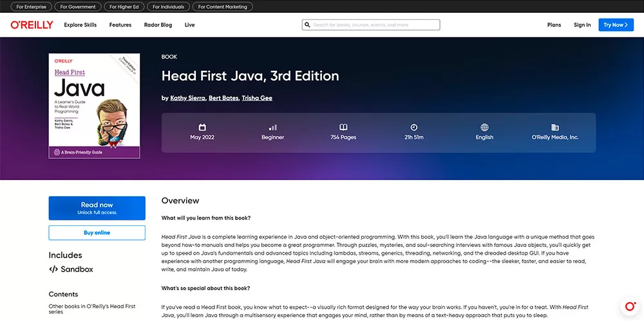Open the Features menu

pyautogui.click(x=120, y=25)
